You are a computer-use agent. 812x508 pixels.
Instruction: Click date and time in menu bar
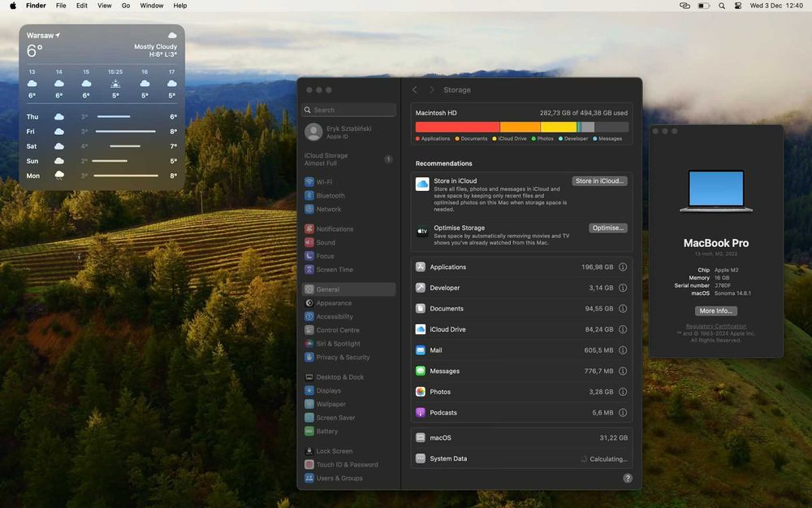click(x=776, y=6)
